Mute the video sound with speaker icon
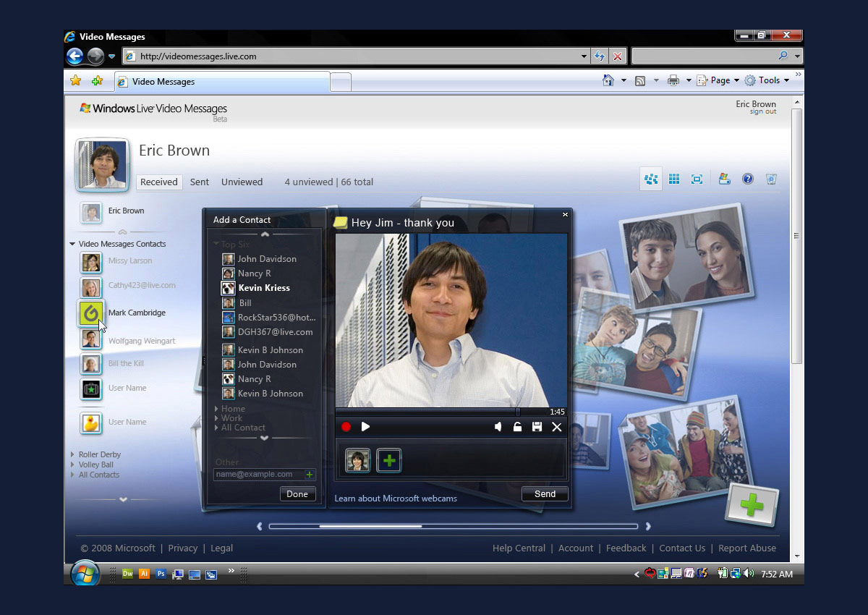Screen dimensions: 868x615 point(498,427)
